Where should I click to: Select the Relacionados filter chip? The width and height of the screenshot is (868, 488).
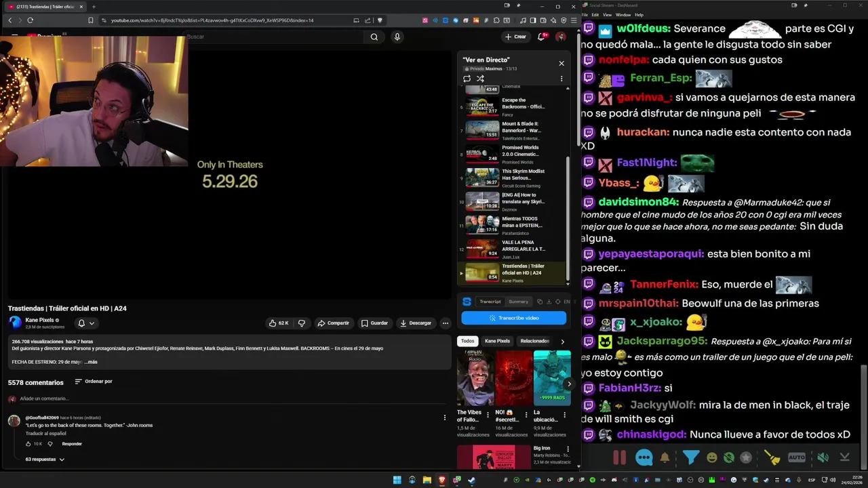pyautogui.click(x=534, y=341)
